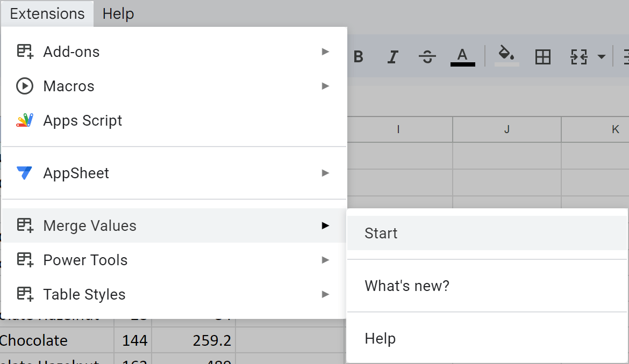Screen dimensions: 629x364
Task: Open the Help menu
Action: tap(118, 13)
